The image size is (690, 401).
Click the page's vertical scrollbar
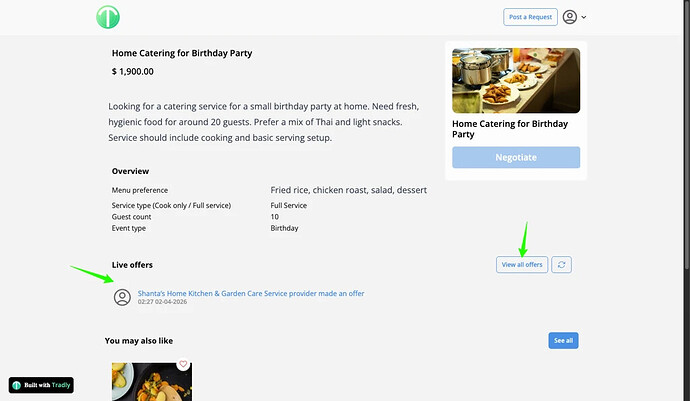click(685, 150)
